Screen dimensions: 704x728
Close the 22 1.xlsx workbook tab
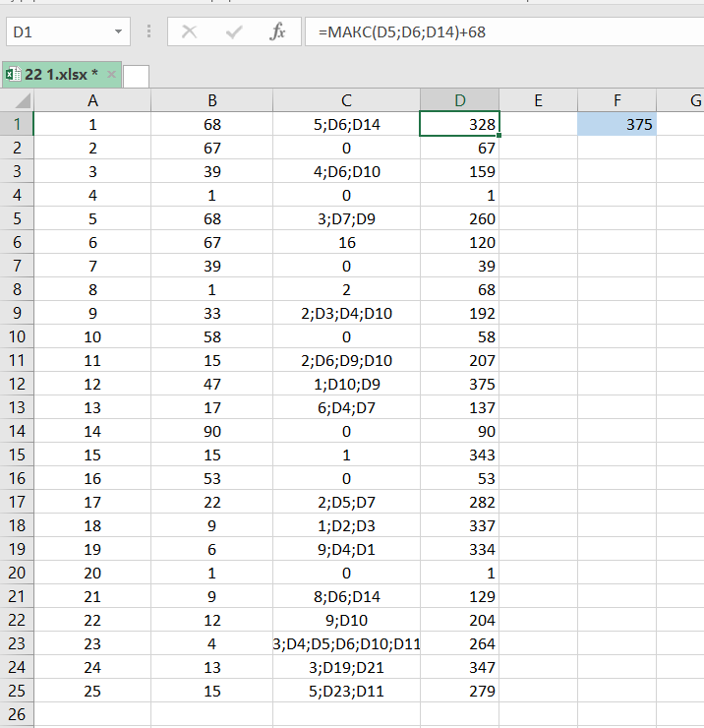click(112, 74)
